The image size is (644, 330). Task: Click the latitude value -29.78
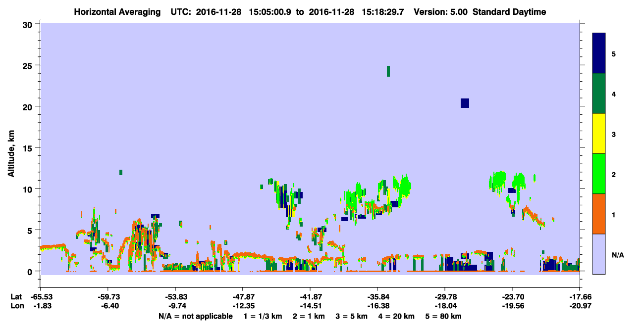tap(445, 297)
